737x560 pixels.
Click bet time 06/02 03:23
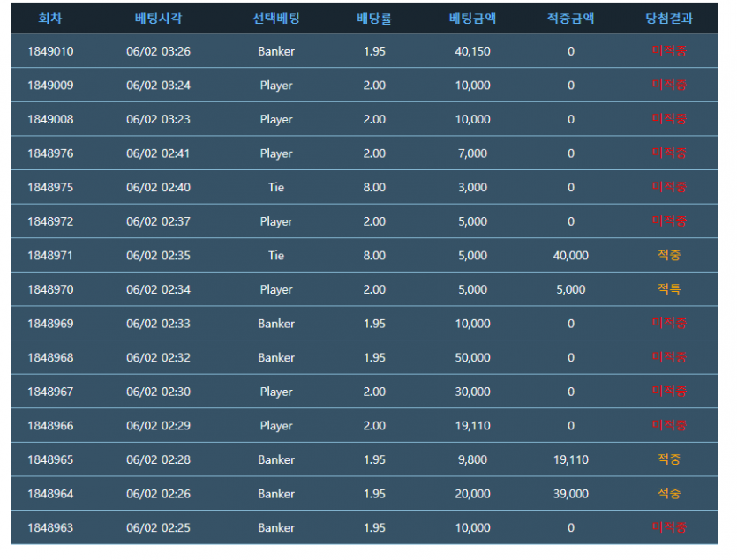coord(158,119)
